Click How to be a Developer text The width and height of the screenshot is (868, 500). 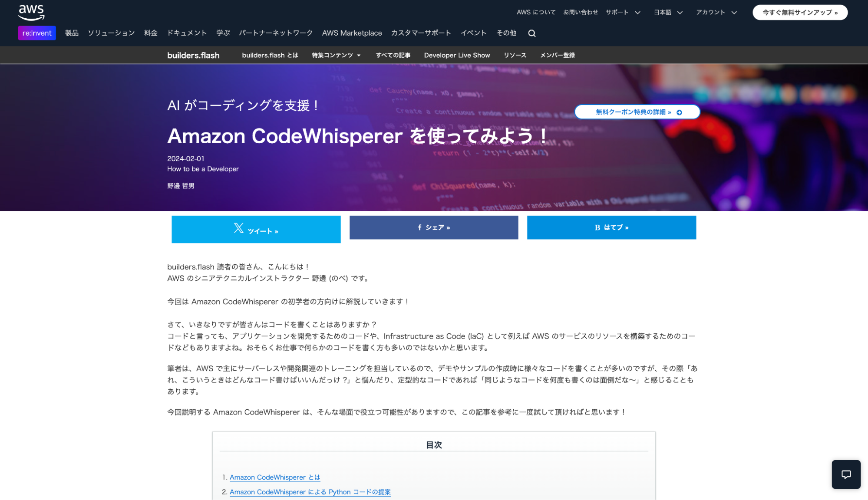[203, 169]
